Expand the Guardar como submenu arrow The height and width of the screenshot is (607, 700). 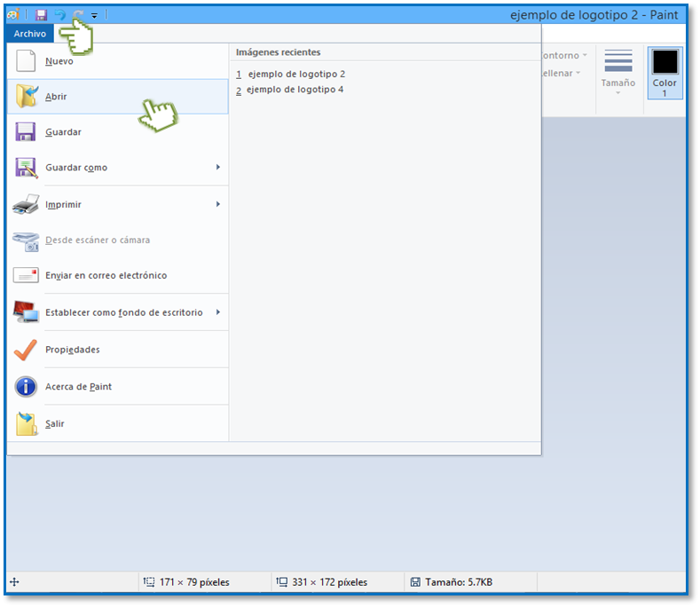[218, 167]
